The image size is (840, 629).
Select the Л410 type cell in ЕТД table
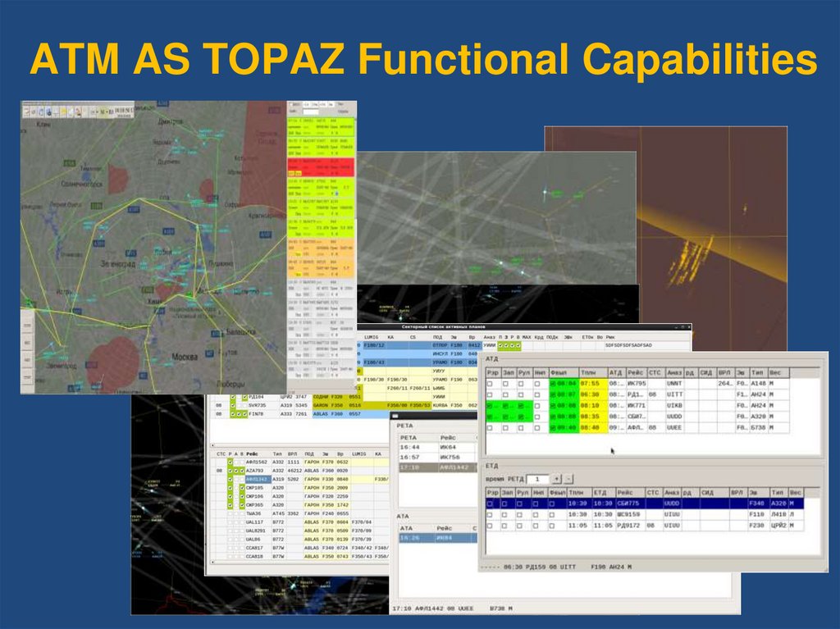(778, 514)
